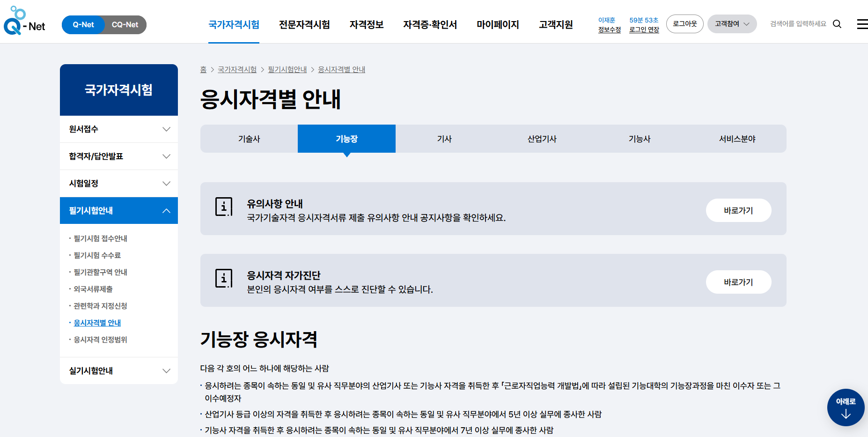Open 전문자격시험 top menu

coord(304,25)
